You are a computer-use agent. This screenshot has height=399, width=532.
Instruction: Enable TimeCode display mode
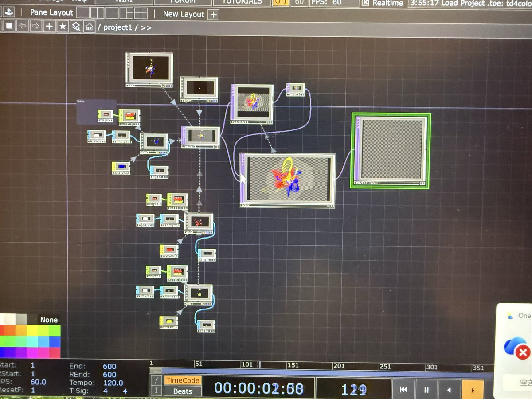[182, 380]
